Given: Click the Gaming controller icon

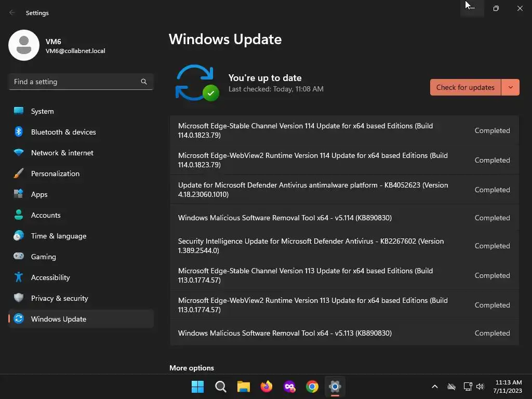Looking at the screenshot, I should pos(19,256).
